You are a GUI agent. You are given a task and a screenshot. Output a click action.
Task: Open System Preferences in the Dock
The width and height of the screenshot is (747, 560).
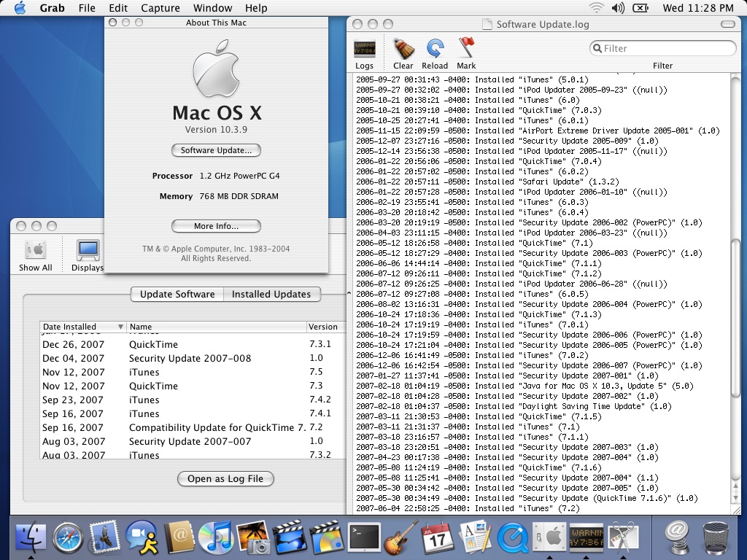pyautogui.click(x=549, y=537)
